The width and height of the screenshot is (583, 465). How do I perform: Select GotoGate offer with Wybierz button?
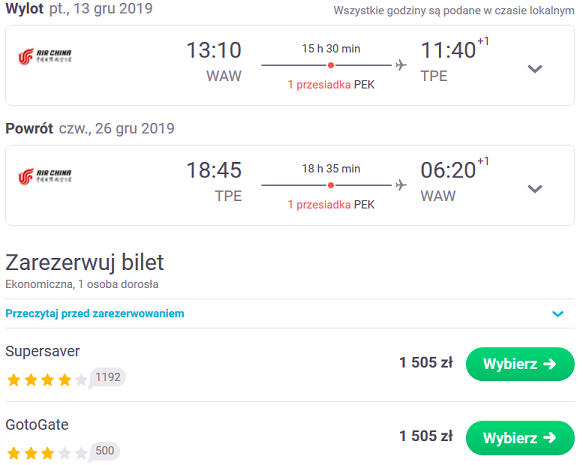[x=520, y=438]
